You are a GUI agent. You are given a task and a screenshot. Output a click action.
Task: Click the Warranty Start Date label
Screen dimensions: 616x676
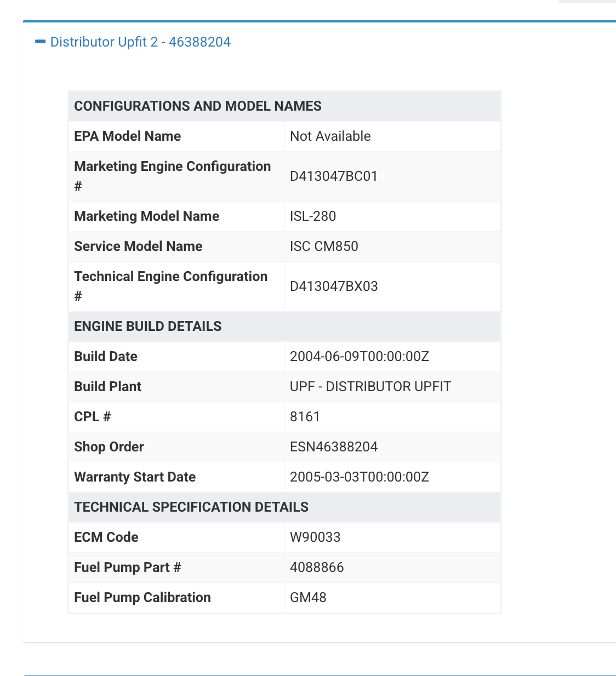tap(135, 477)
